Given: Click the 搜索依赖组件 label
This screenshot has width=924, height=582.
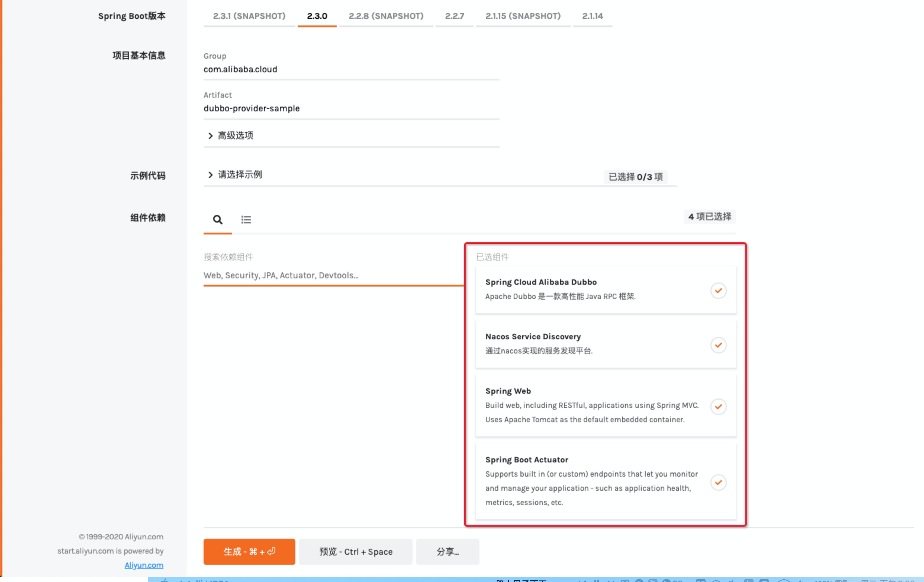Looking at the screenshot, I should [x=228, y=257].
